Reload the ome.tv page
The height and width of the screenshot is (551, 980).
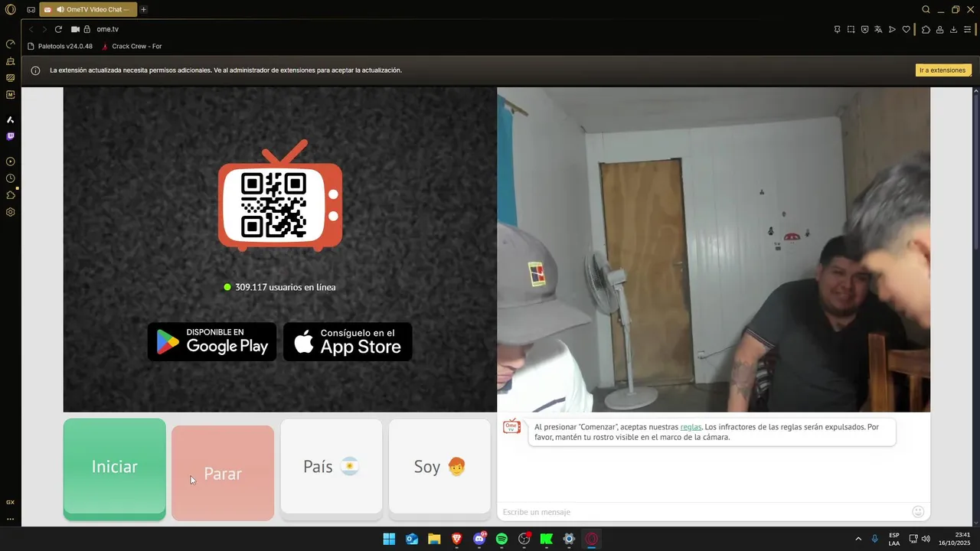click(58, 29)
